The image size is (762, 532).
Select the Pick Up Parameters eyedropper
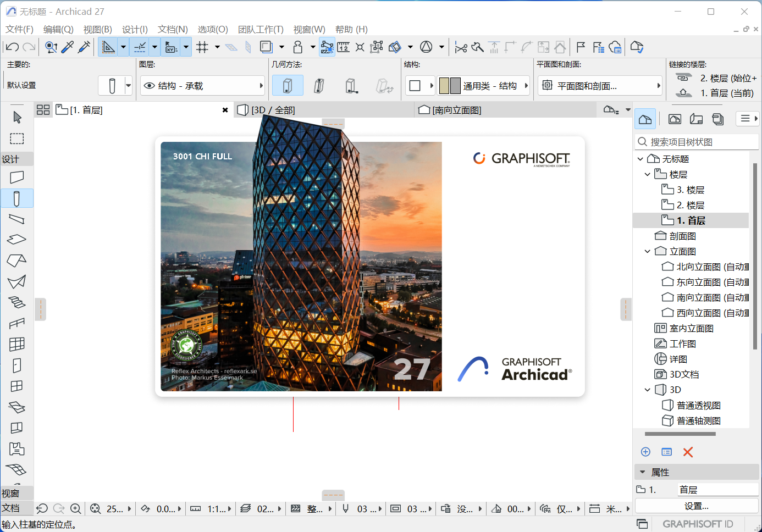pos(68,47)
